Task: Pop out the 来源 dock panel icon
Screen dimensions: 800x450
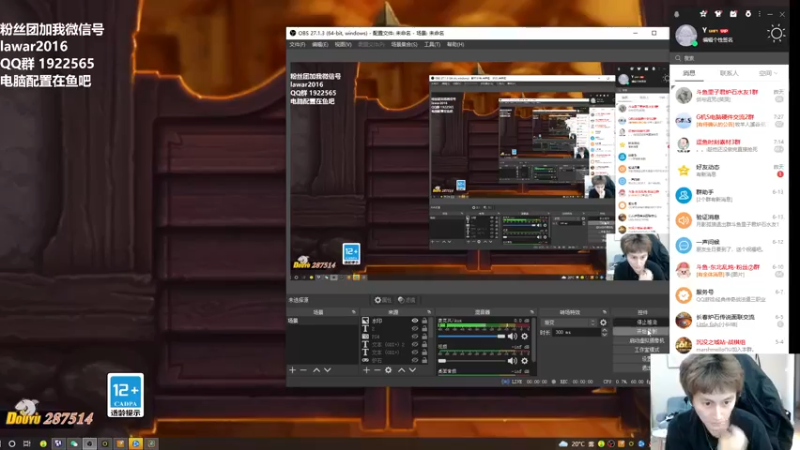Action: pyautogui.click(x=429, y=312)
